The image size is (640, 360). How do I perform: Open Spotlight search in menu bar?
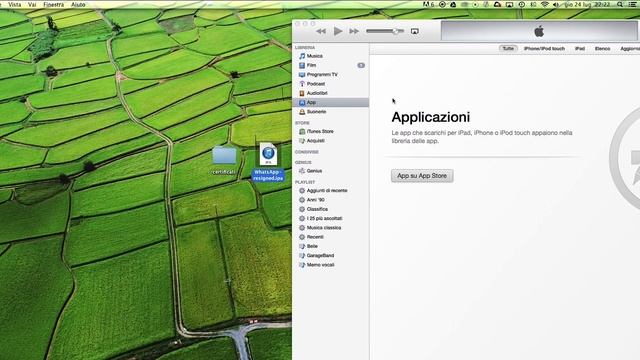click(620, 4)
